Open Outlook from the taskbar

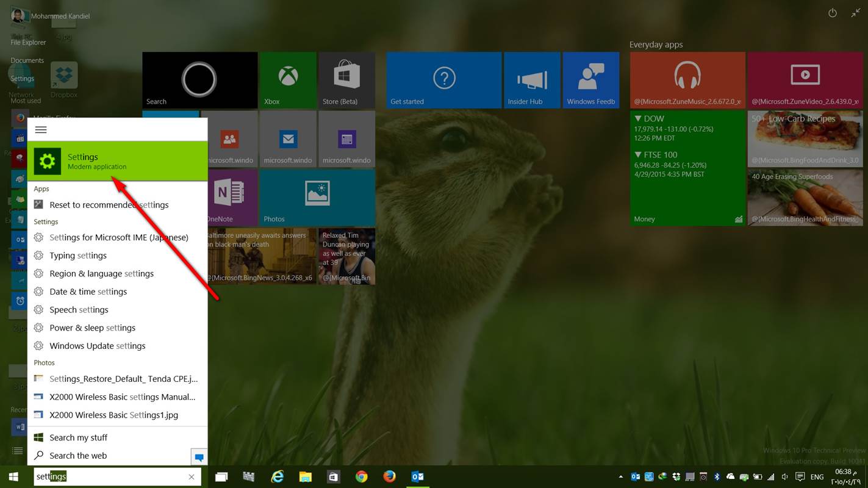pyautogui.click(x=417, y=477)
